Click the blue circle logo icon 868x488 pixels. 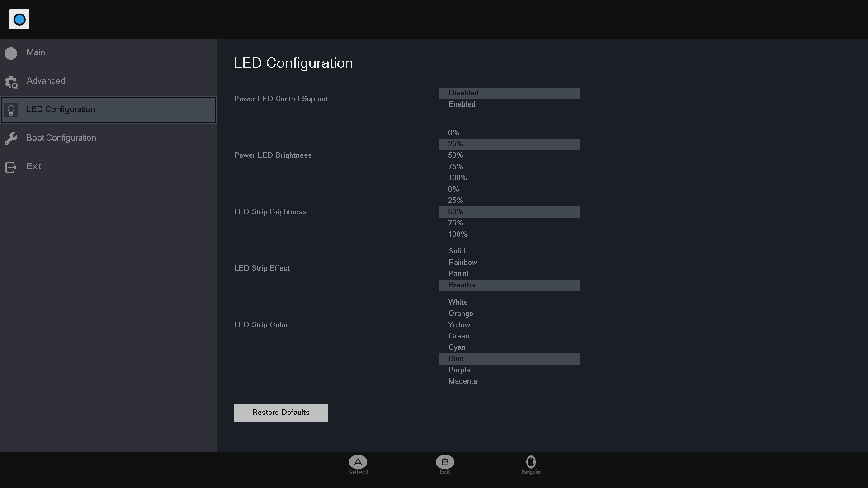tap(19, 19)
